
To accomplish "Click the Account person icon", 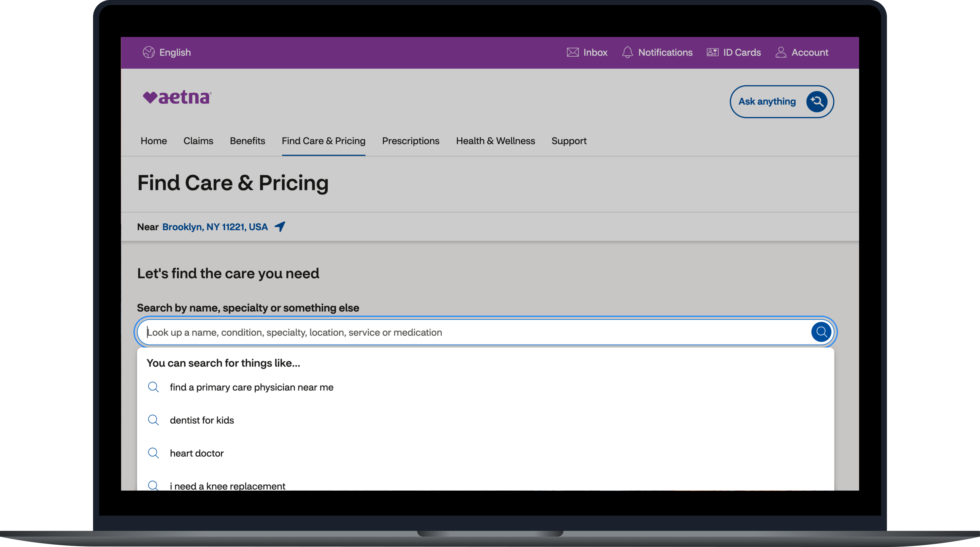I will point(781,52).
